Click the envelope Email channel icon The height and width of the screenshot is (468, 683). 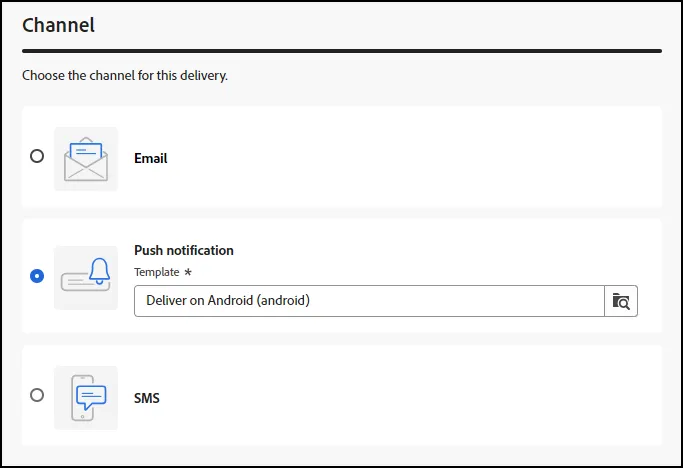point(86,159)
